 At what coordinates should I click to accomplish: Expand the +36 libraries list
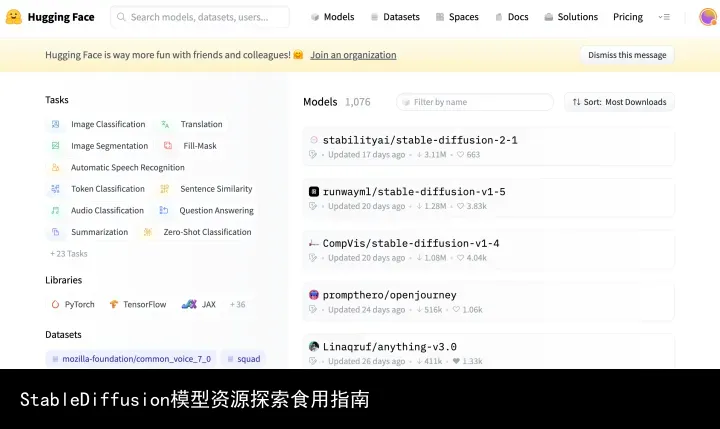[x=237, y=304]
